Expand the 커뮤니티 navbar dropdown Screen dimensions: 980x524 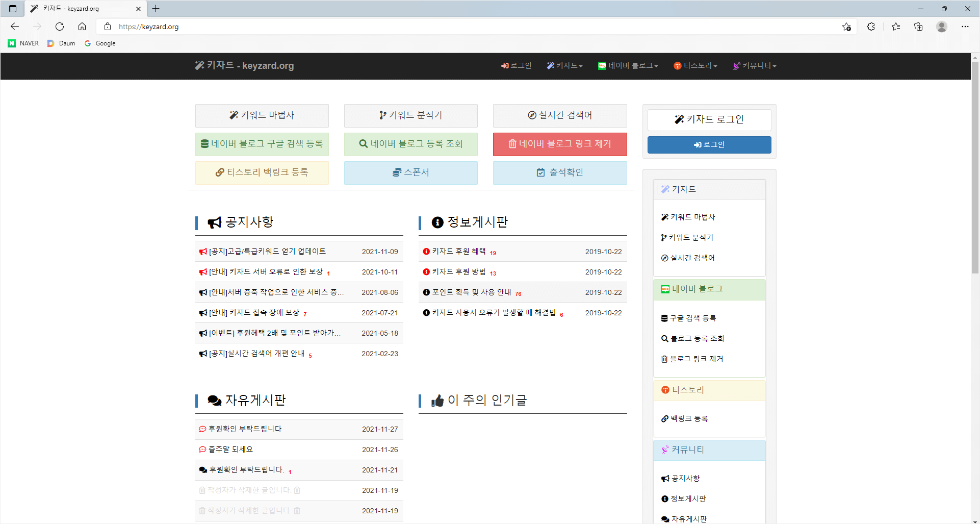click(x=755, y=66)
